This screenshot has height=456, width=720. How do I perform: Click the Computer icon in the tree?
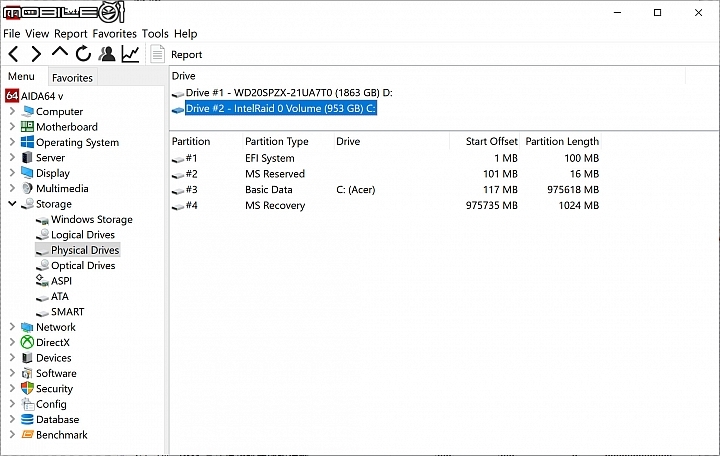(28, 111)
